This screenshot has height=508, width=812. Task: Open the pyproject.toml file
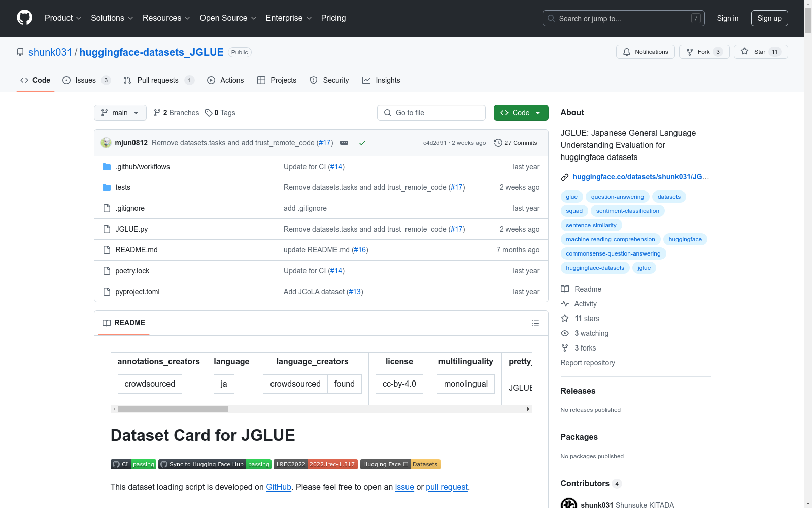click(138, 292)
